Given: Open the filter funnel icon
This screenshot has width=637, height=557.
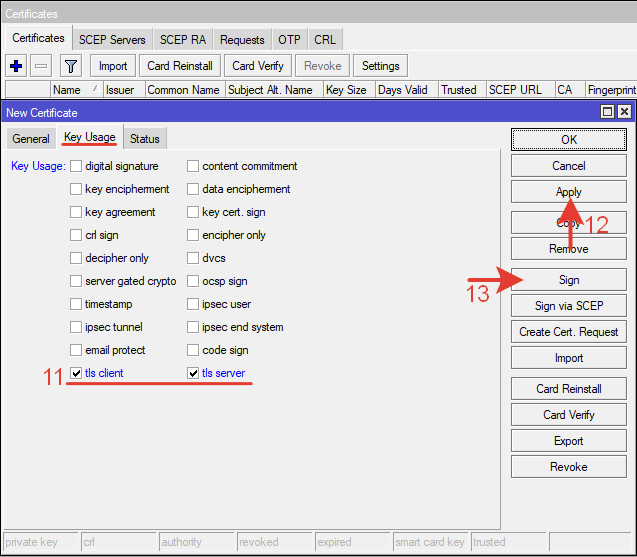Looking at the screenshot, I should [x=70, y=66].
